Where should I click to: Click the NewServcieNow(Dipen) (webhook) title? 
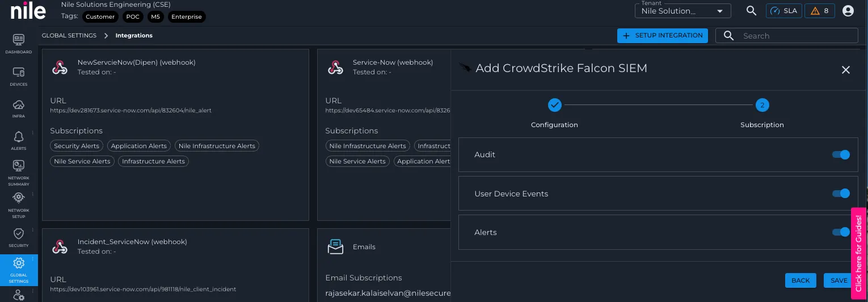click(136, 62)
